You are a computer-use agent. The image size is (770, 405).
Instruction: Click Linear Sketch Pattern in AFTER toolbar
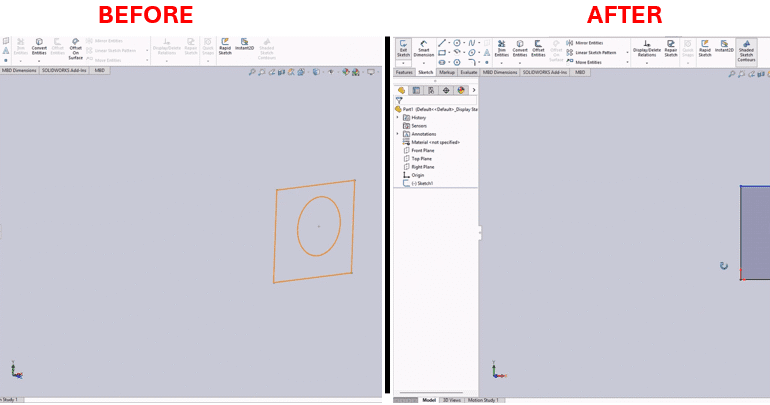pyautogui.click(x=591, y=53)
